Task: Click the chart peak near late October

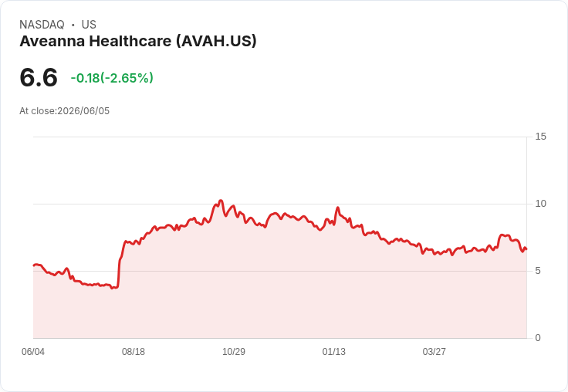Action: click(221, 201)
